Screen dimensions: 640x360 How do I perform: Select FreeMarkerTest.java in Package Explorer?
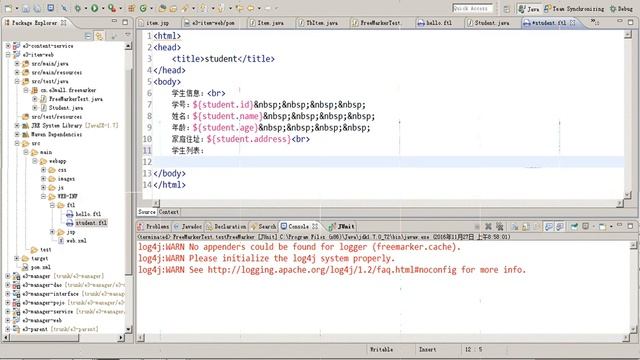pyautogui.click(x=76, y=99)
